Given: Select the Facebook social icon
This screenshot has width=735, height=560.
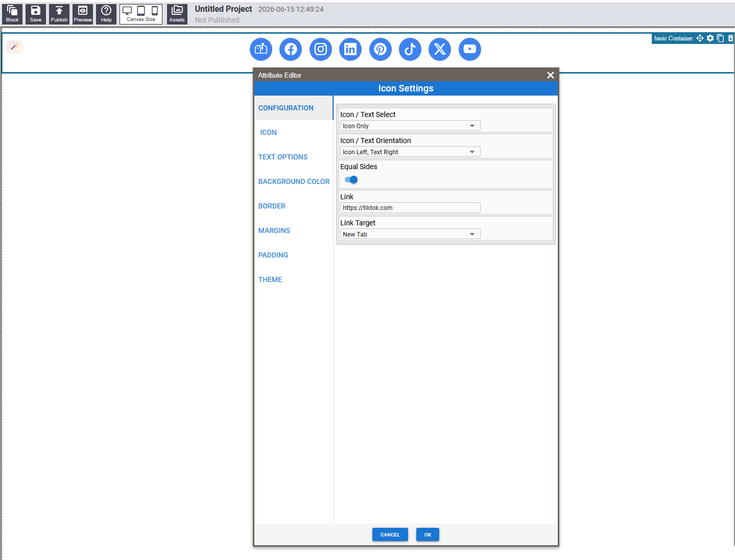Looking at the screenshot, I should [x=291, y=49].
